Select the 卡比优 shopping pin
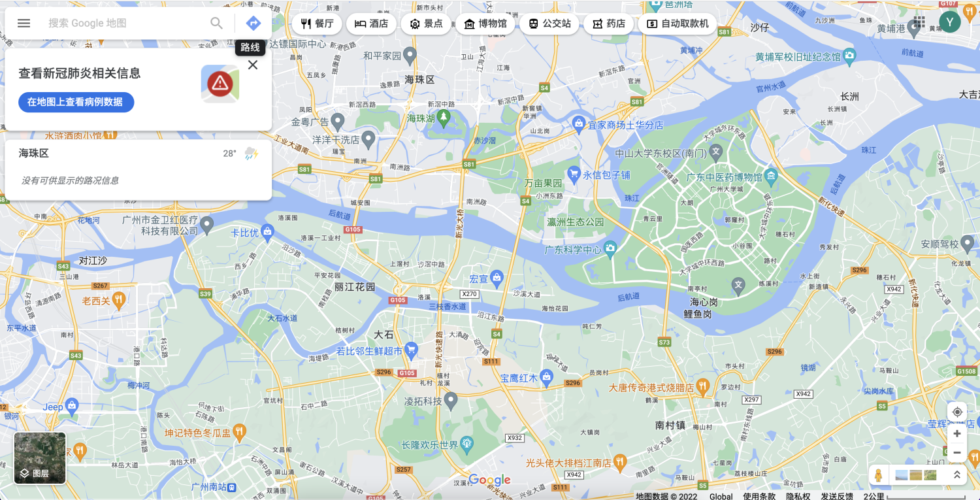The image size is (980, 500). 267,231
